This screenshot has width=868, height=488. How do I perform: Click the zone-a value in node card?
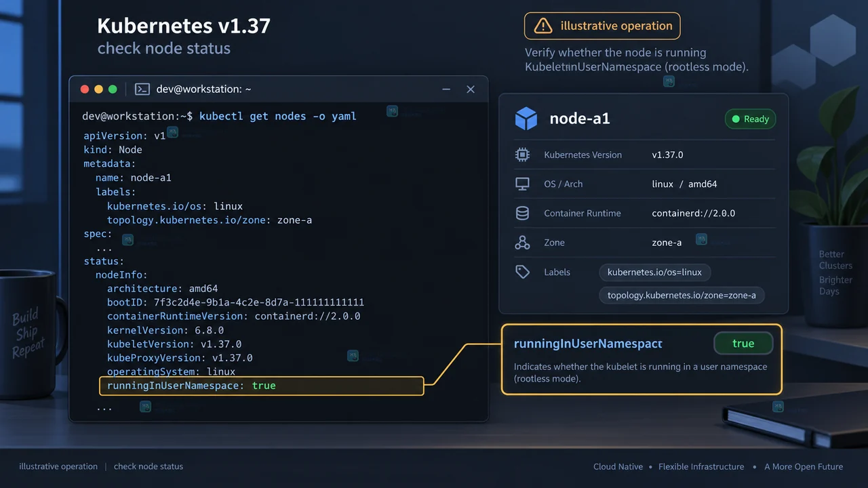(x=667, y=243)
